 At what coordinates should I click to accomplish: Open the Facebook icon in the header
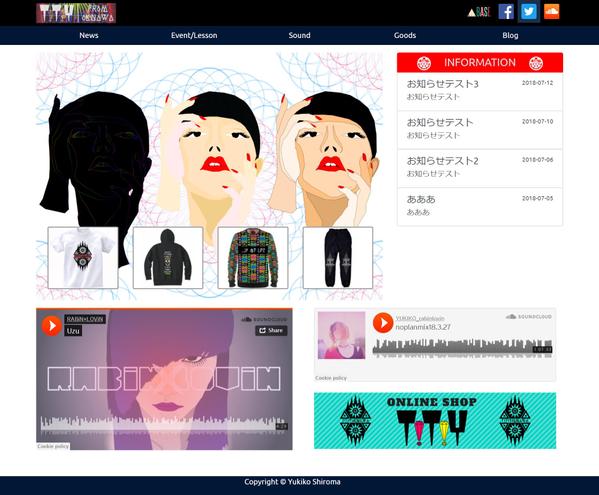506,12
